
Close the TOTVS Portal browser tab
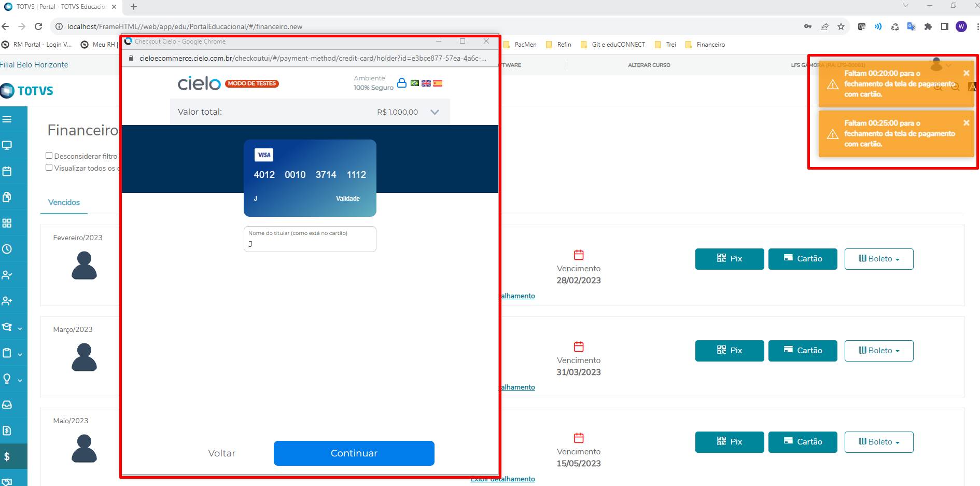pyautogui.click(x=114, y=7)
